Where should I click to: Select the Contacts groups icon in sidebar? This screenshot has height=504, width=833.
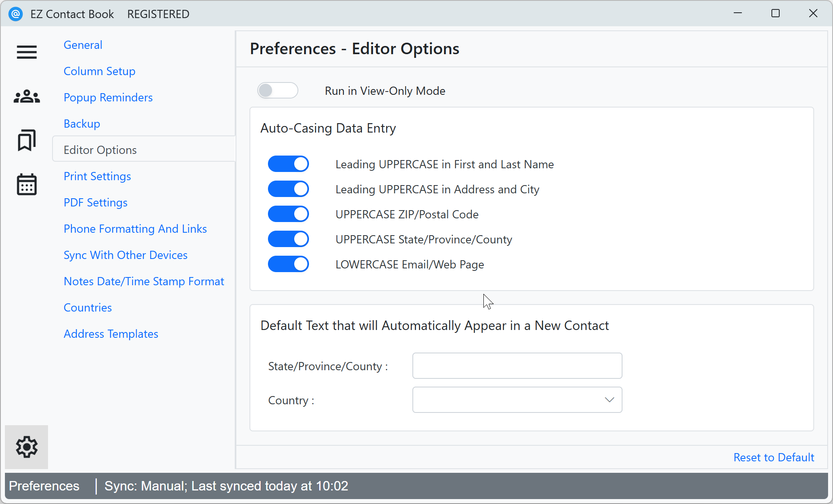26,96
